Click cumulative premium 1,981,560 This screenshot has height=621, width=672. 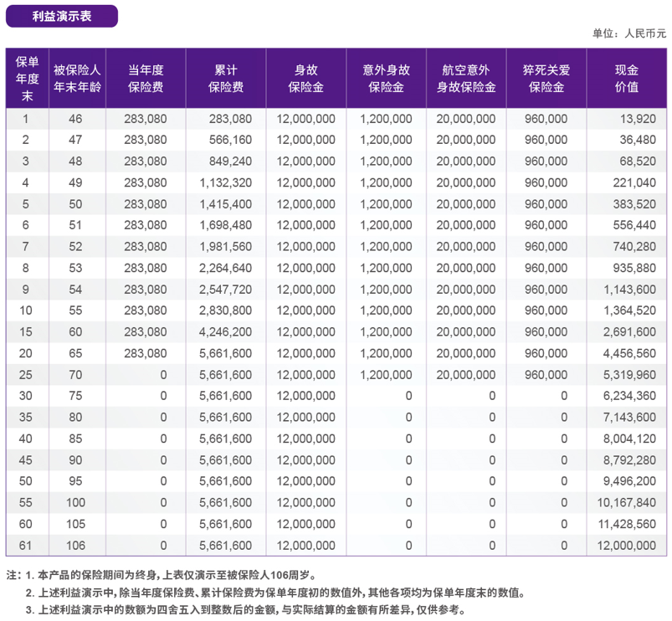click(226, 246)
